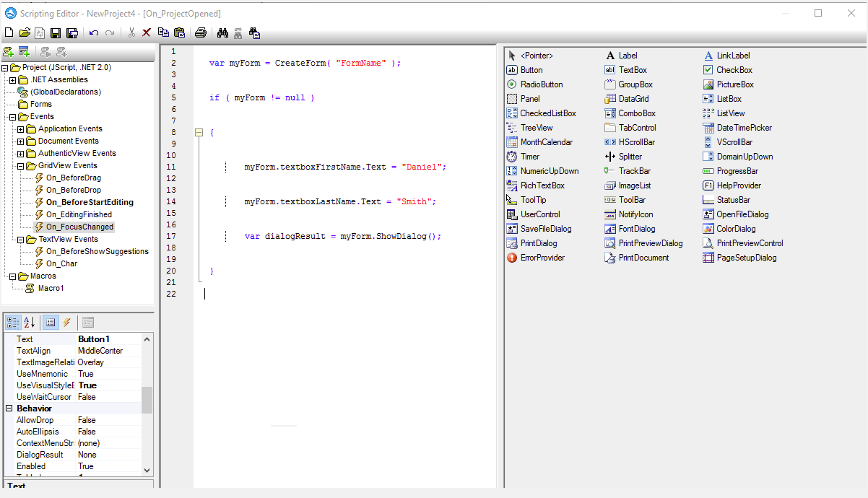Screen dimensions: 868x498
Task: Select the ComboBox control in toolbox
Action: tap(630, 113)
